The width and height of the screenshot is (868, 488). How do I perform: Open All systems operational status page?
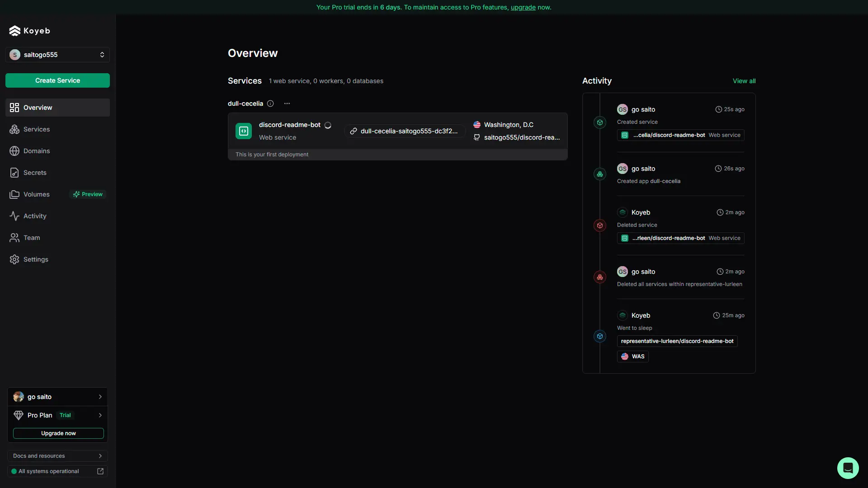point(57,471)
